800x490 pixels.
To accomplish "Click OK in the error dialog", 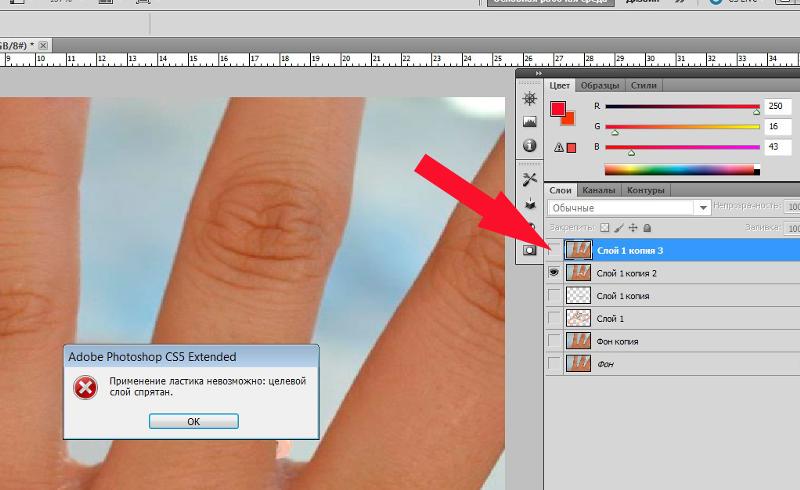I will [193, 421].
